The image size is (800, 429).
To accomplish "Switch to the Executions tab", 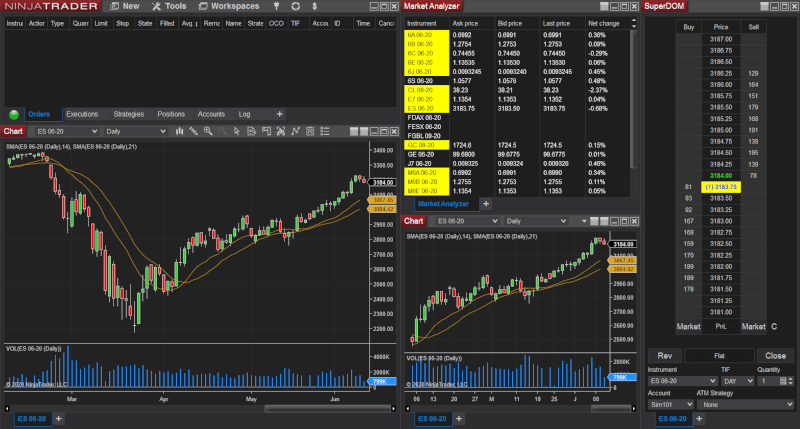I will (x=82, y=114).
